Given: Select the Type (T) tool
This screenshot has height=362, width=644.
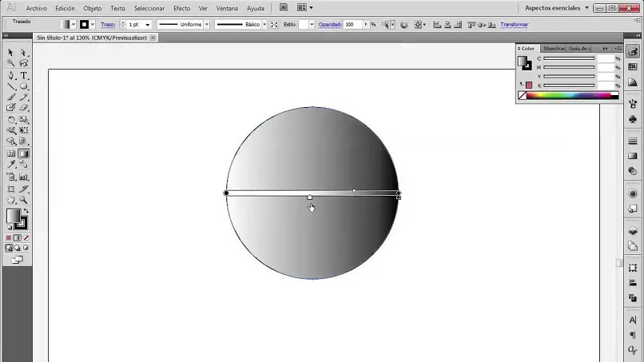Looking at the screenshot, I should (23, 76).
